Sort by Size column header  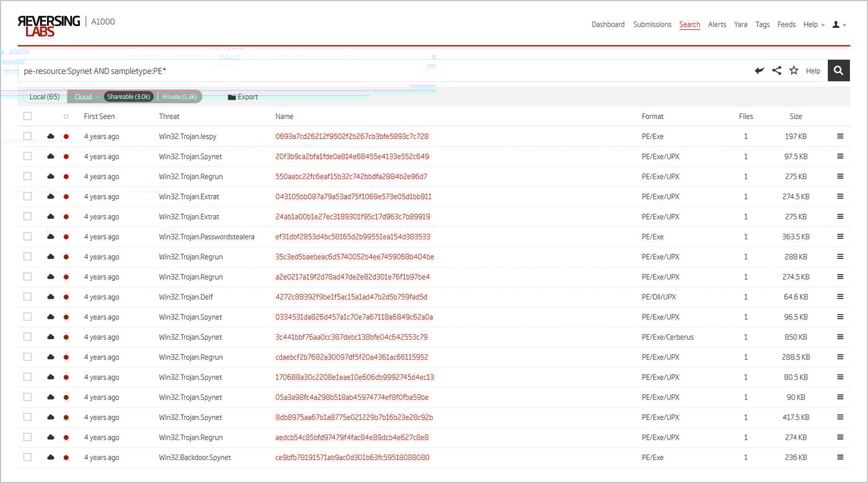(796, 117)
